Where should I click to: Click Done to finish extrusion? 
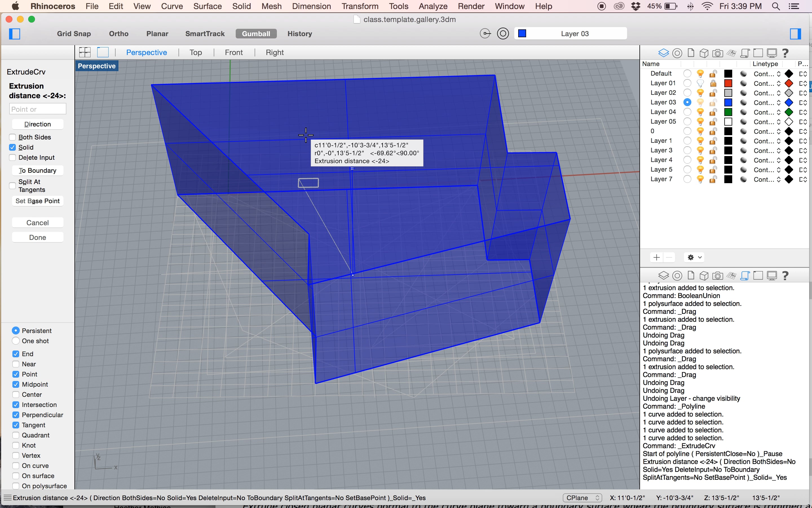37,237
